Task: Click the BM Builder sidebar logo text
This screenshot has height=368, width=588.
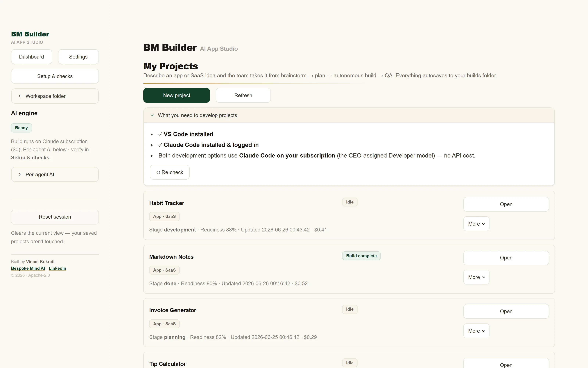Action: [x=30, y=34]
